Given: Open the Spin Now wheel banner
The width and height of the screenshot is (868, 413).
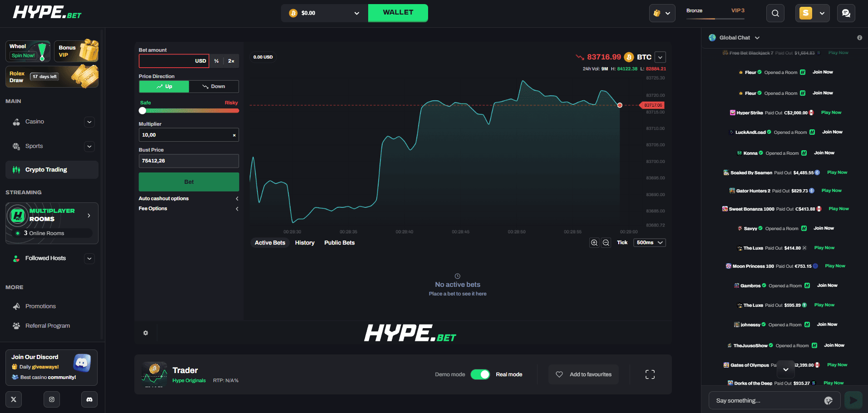Looking at the screenshot, I should point(28,51).
